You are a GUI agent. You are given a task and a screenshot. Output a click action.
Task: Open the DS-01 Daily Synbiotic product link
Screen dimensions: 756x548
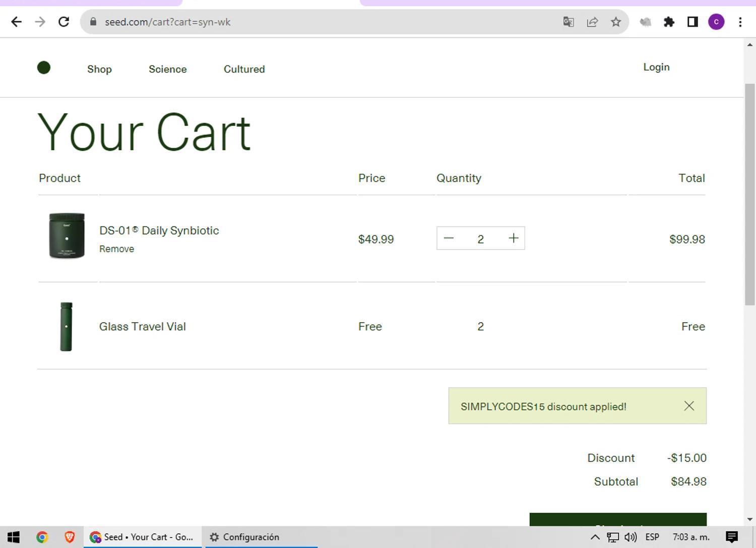[159, 230]
